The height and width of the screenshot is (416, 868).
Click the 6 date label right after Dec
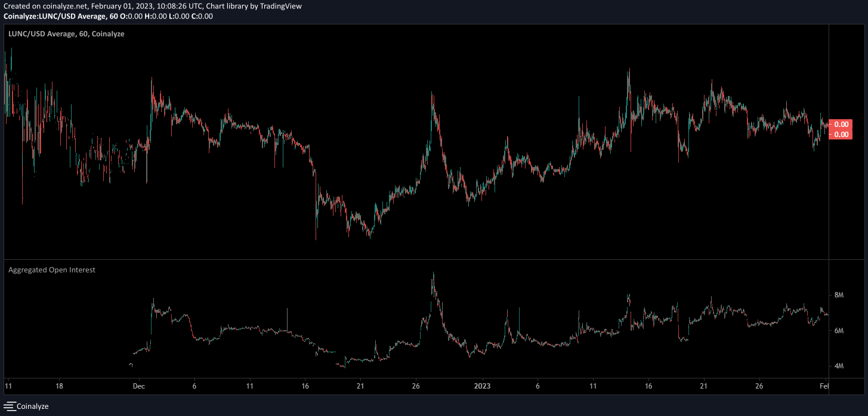pyautogui.click(x=194, y=386)
